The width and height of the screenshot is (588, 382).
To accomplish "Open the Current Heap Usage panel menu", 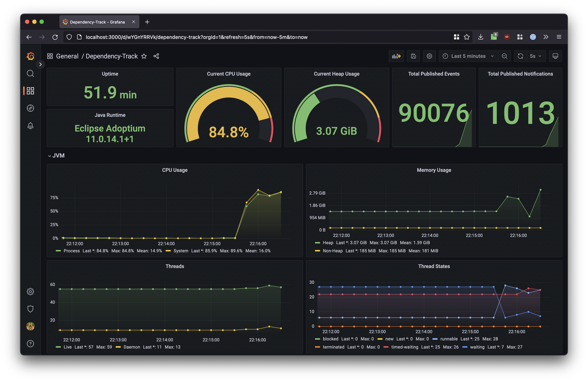I will [337, 74].
